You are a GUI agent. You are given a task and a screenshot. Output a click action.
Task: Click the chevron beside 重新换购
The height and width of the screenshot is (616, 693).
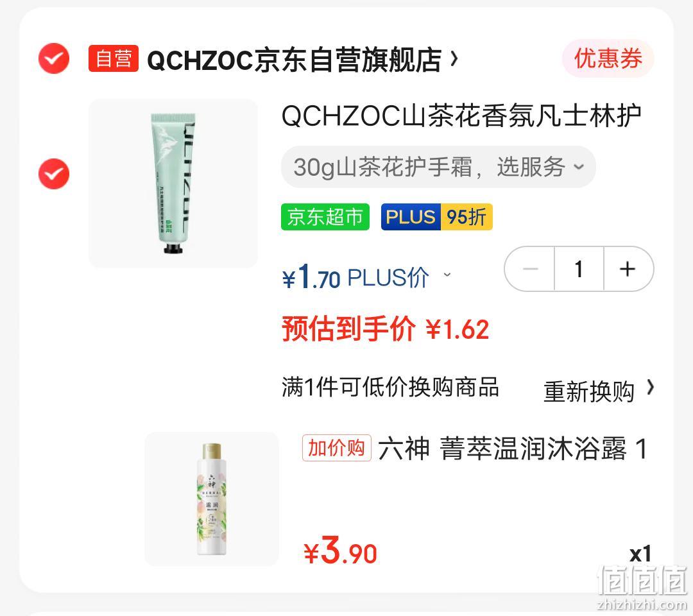(649, 387)
